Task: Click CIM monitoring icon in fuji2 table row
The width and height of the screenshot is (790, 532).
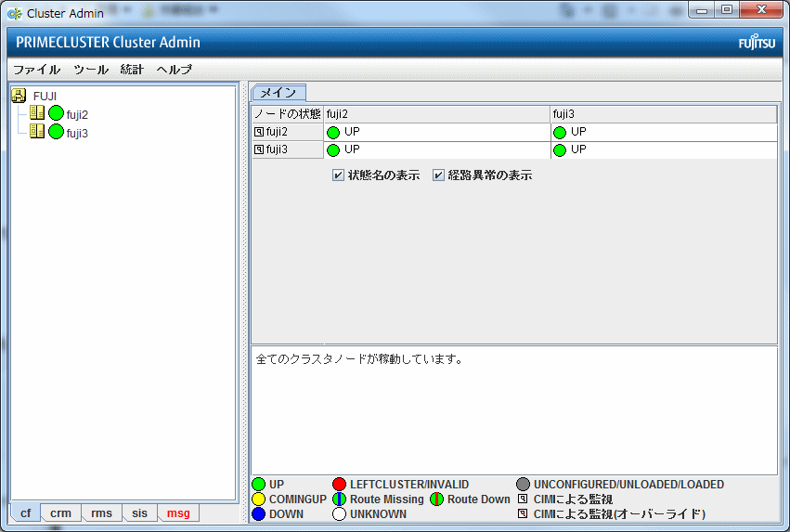Action: (x=259, y=132)
